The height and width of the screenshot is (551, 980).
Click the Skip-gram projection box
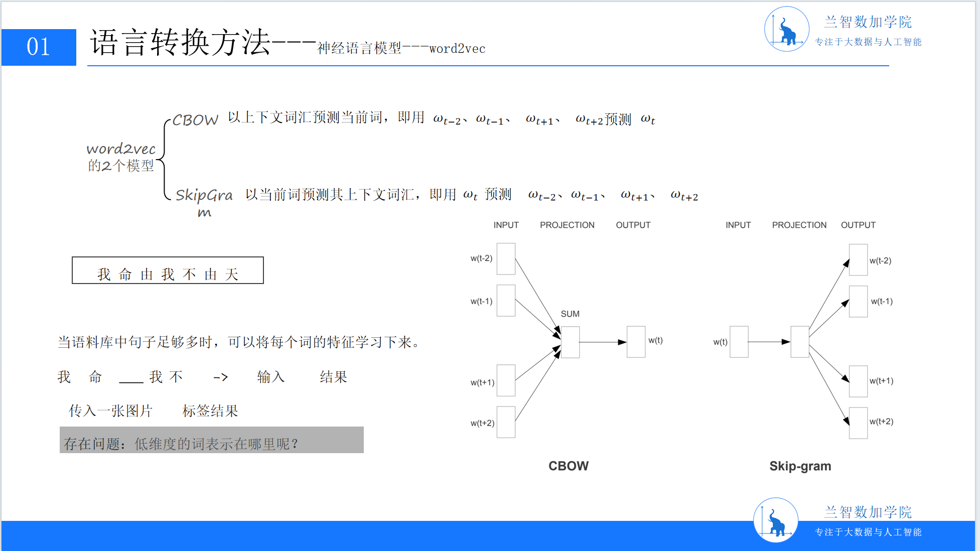pyautogui.click(x=800, y=342)
